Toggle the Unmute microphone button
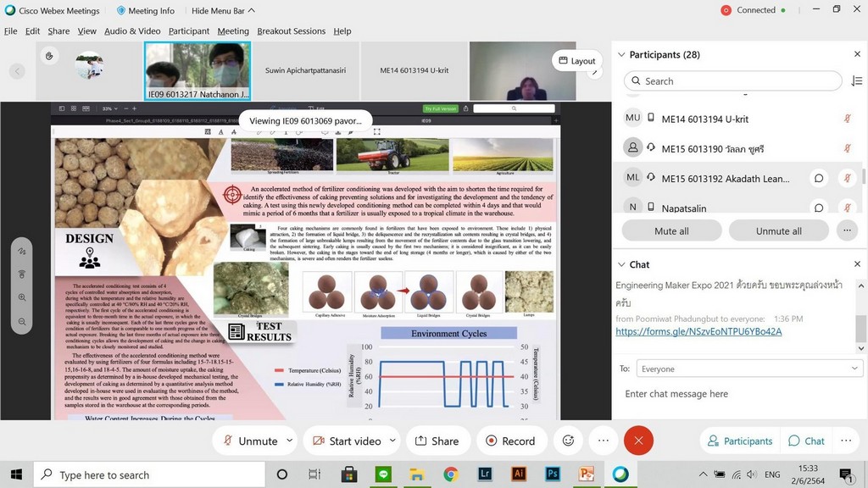This screenshot has height=488, width=868. coord(248,441)
